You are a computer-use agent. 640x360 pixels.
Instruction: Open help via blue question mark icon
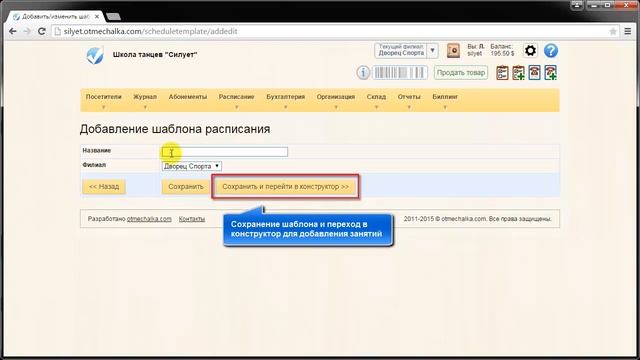point(551,51)
